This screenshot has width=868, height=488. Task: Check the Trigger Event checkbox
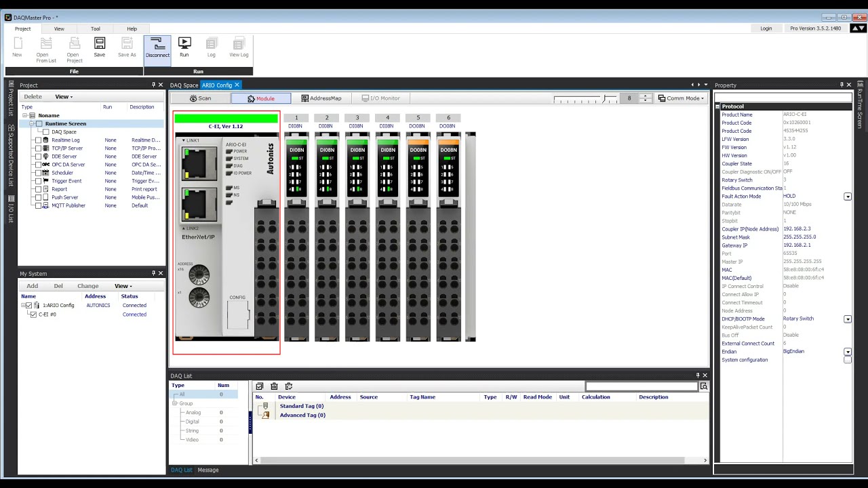[x=38, y=181]
